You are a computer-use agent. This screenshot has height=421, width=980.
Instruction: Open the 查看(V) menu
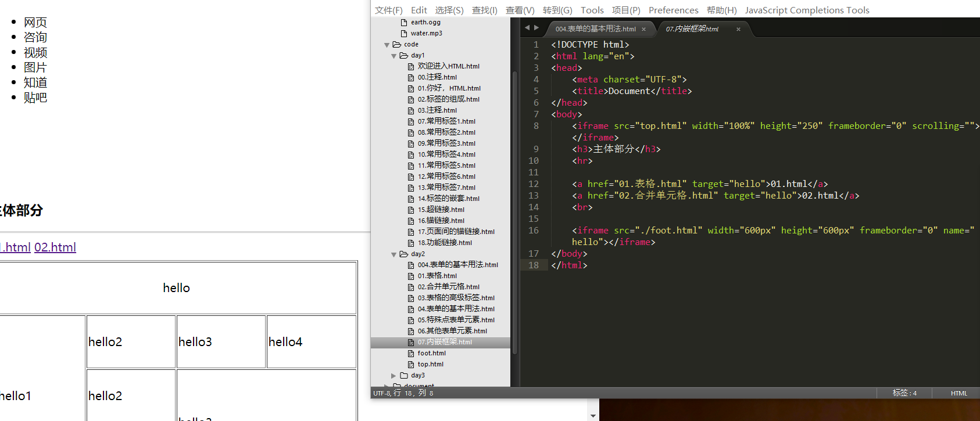[520, 10]
